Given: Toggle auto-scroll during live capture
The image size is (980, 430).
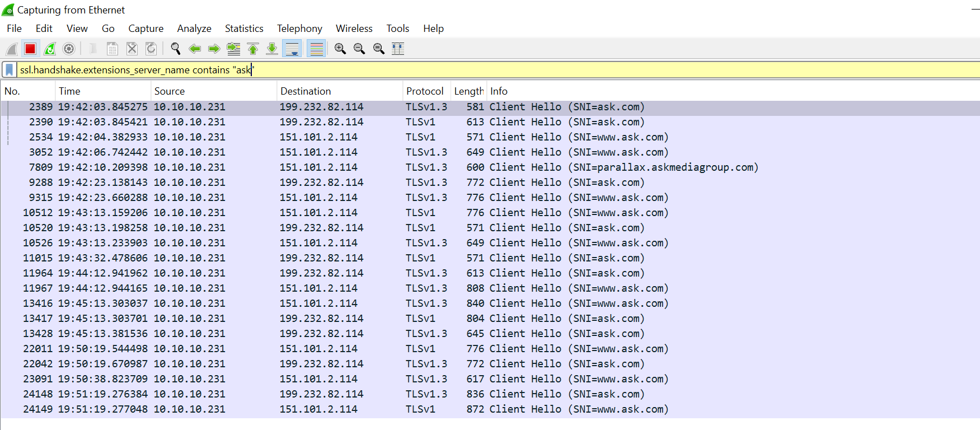Looking at the screenshot, I should (292, 49).
